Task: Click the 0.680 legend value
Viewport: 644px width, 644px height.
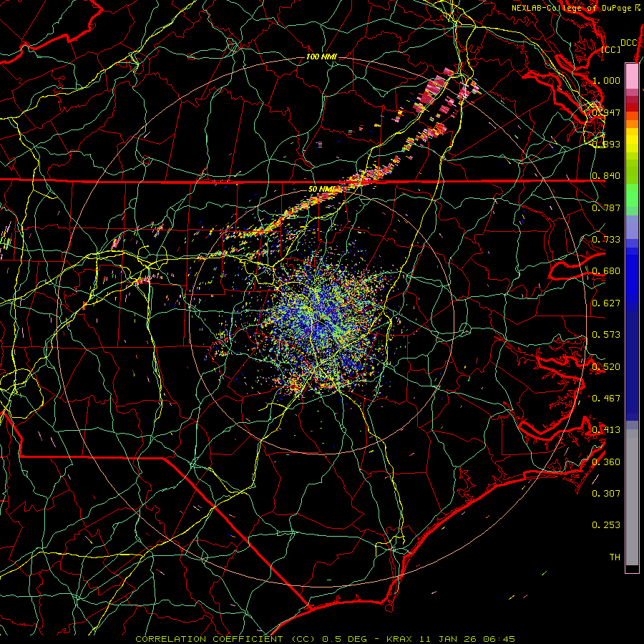Action: [x=606, y=271]
